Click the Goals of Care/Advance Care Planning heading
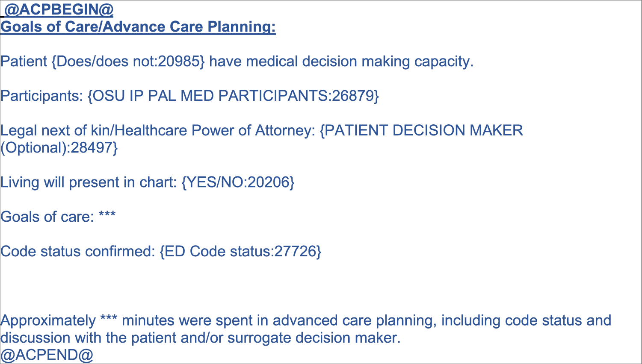Image resolution: width=642 pixels, height=364 pixels. 138,27
